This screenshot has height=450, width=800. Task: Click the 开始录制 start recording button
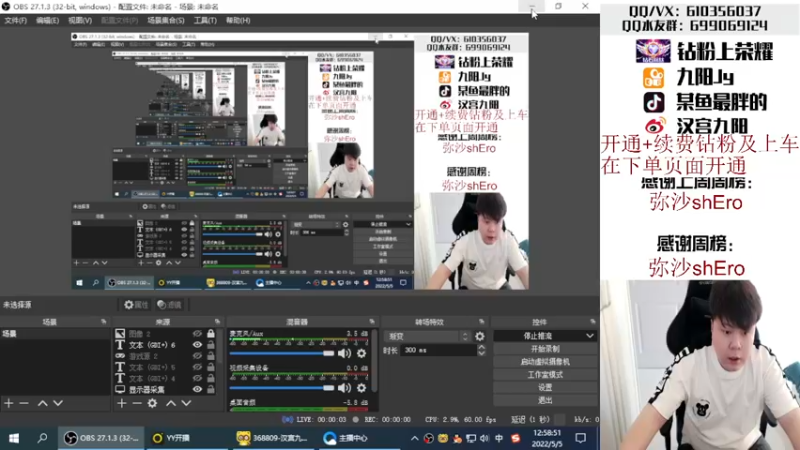click(x=545, y=349)
